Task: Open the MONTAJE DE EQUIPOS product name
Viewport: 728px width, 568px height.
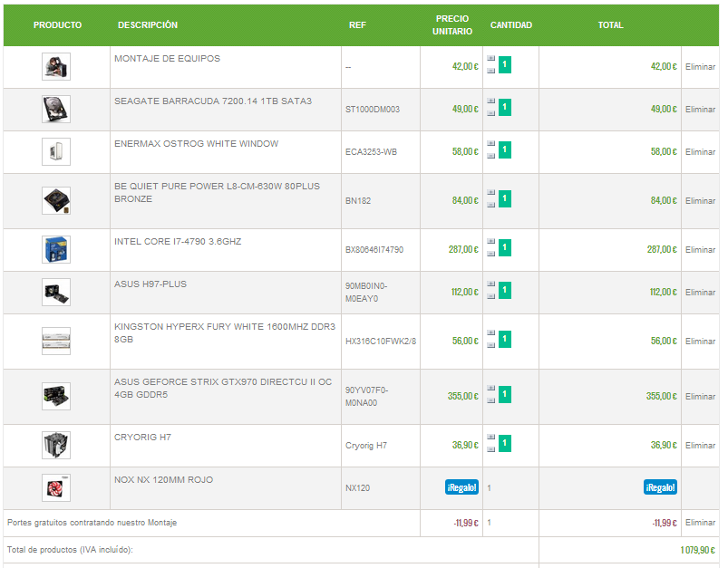Action: (x=167, y=59)
